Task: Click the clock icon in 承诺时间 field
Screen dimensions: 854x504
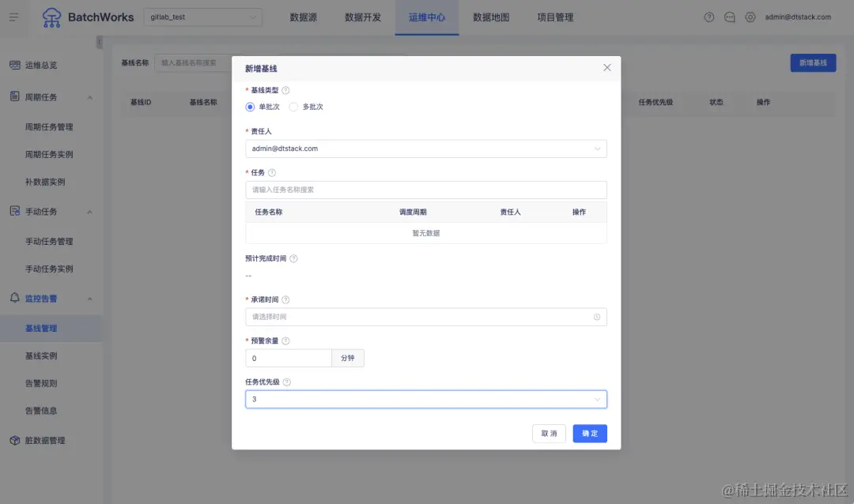Action: (x=597, y=317)
